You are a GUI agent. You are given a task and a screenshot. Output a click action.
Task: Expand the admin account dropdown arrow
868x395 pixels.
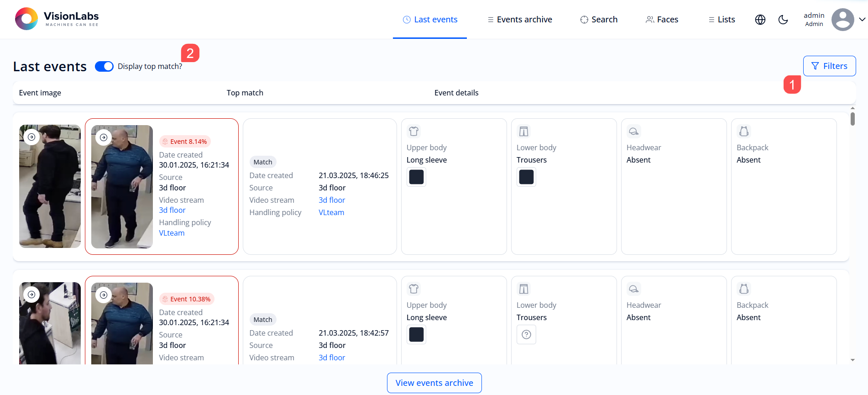[x=862, y=20]
